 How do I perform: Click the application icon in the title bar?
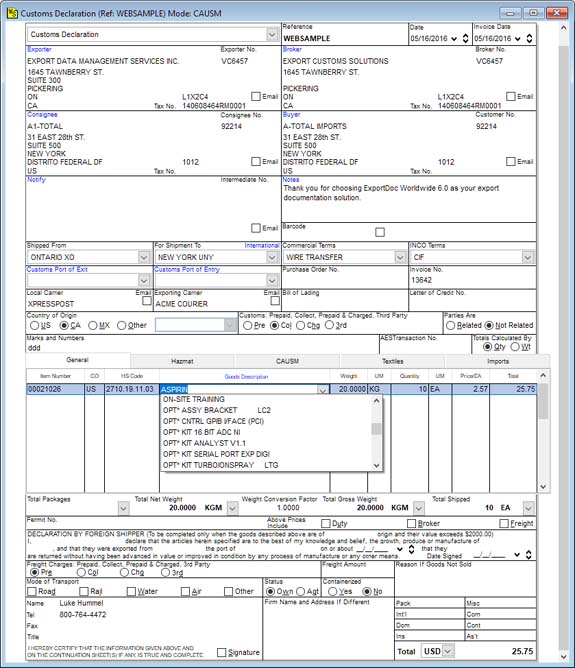[12, 13]
